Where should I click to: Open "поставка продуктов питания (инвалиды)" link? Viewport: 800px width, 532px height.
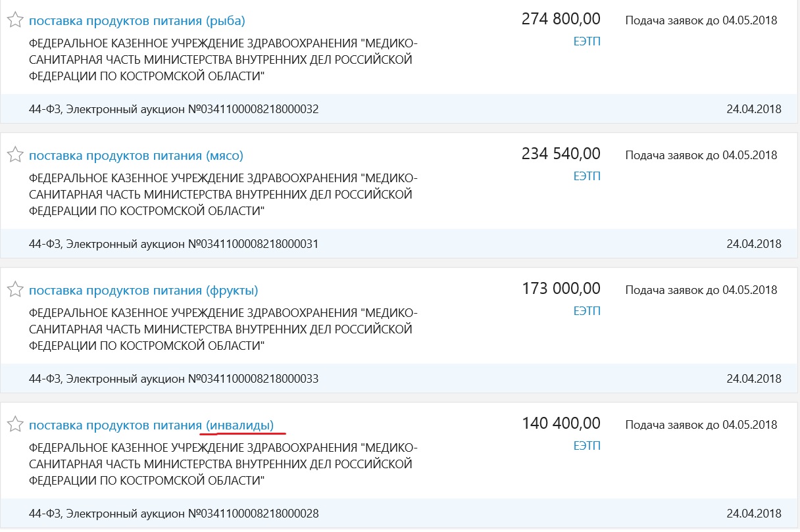click(151, 425)
